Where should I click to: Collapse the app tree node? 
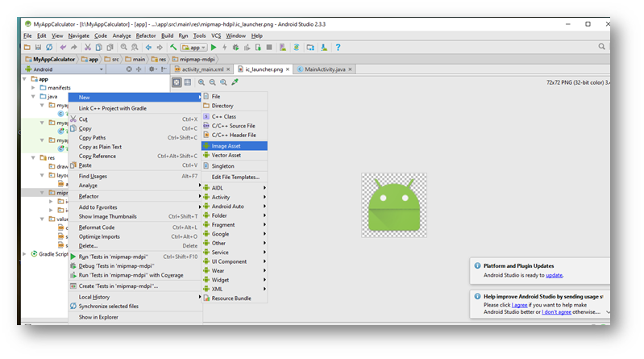pos(25,79)
